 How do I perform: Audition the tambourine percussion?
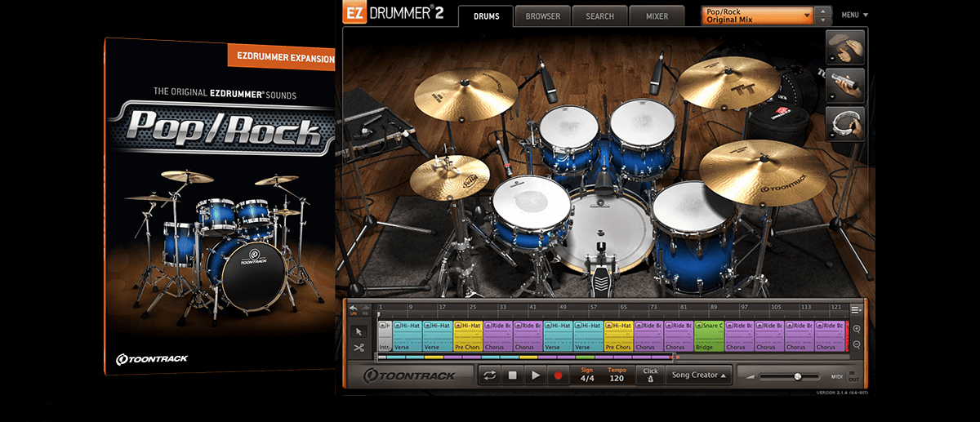point(846,123)
